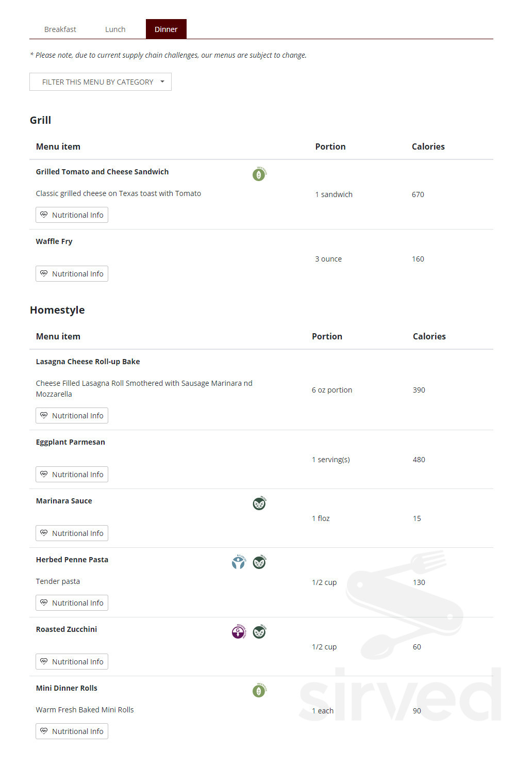
Task: Open Nutritional Info for Marinara Sauce
Action: coord(72,533)
